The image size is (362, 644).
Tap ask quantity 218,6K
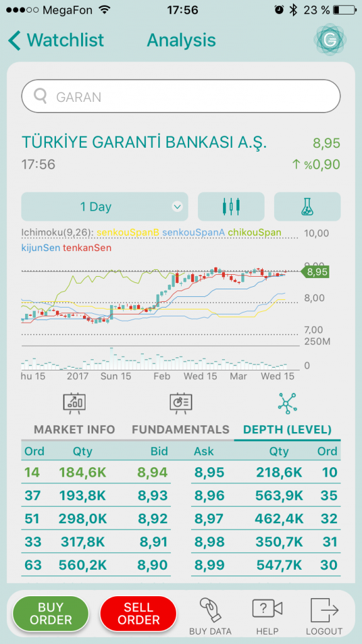[279, 472]
